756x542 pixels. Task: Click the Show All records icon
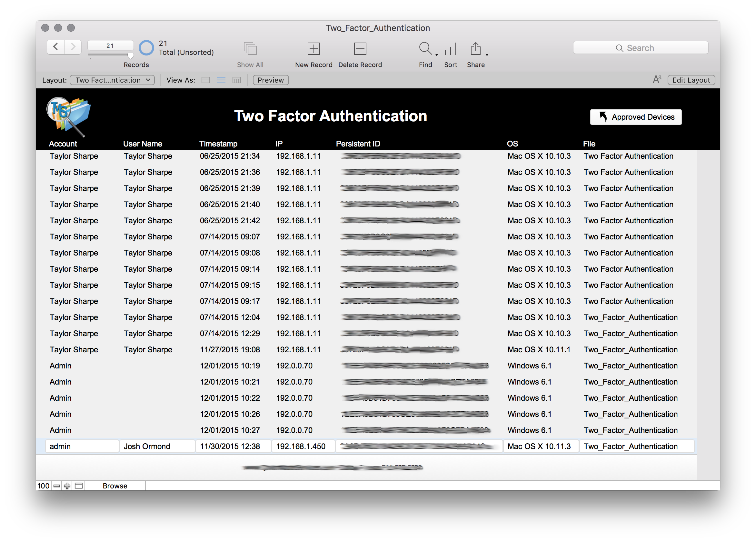point(250,49)
